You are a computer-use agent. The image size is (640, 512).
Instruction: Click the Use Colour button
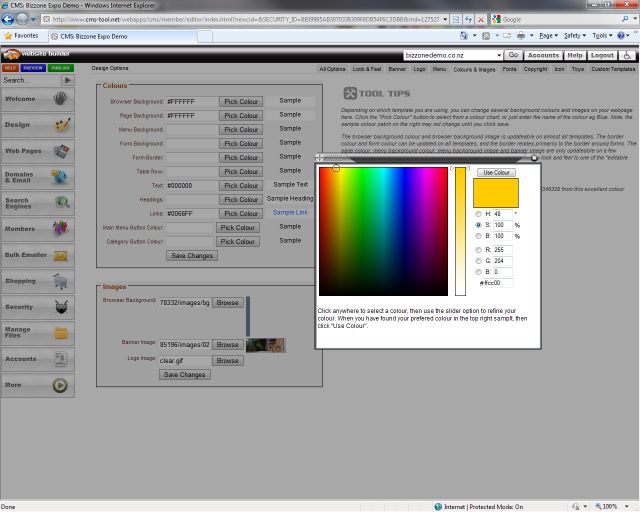click(496, 173)
